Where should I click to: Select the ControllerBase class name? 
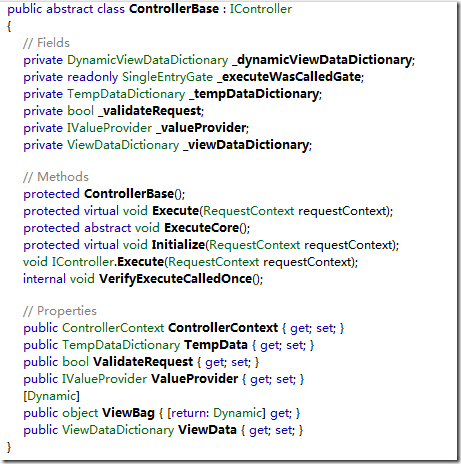[174, 9]
